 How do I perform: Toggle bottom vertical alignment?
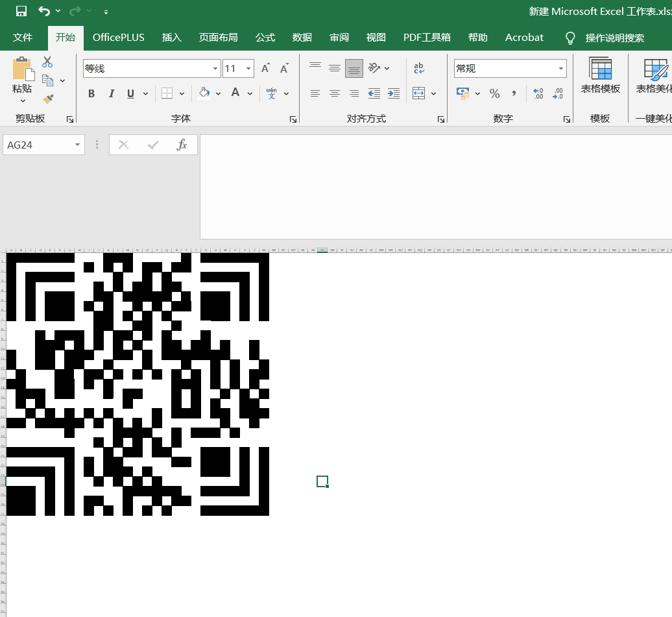(354, 68)
